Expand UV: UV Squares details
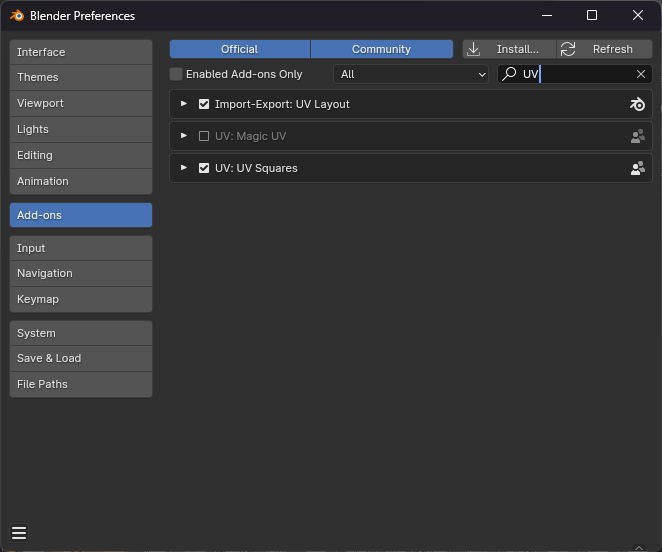Viewport: 662px width, 552px height. [184, 168]
